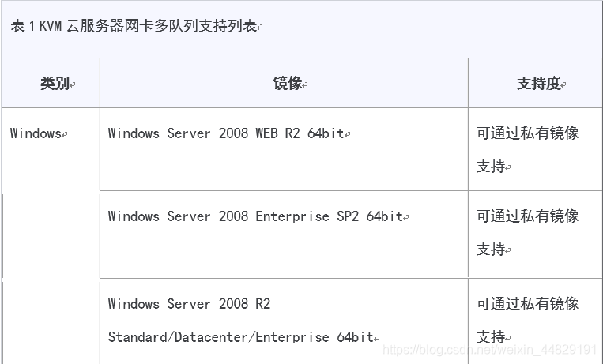This screenshot has width=603, height=364.
Task: Click Standard/Datacenter/Enterprise 64bit text line
Action: pyautogui.click(x=241, y=337)
